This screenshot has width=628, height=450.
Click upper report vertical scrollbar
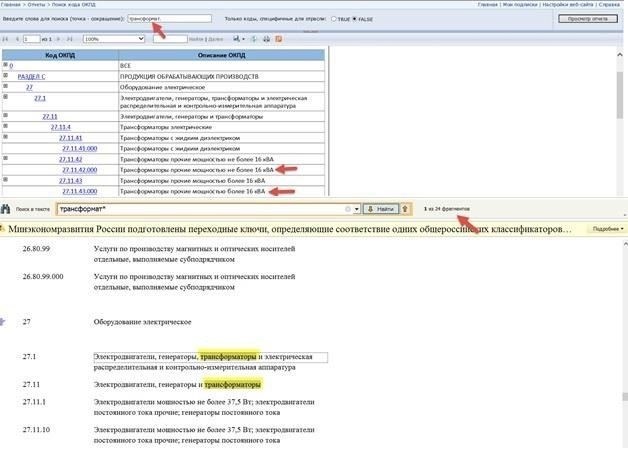coord(620,95)
